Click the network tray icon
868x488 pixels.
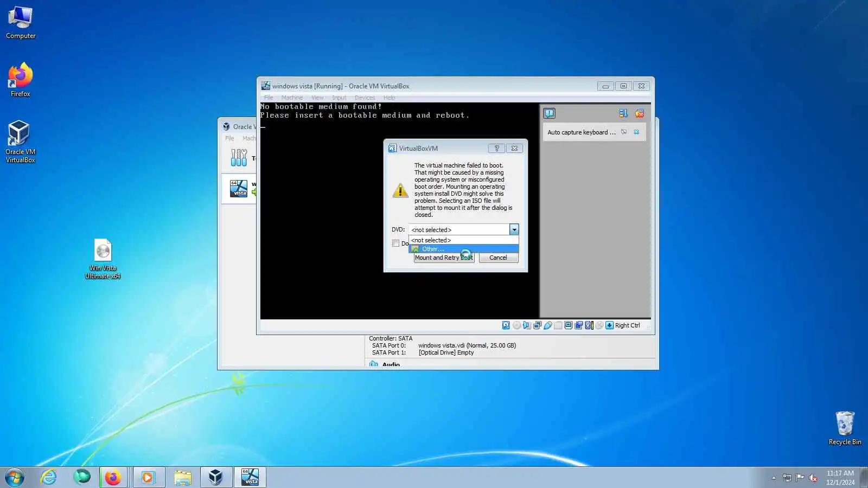(787, 478)
